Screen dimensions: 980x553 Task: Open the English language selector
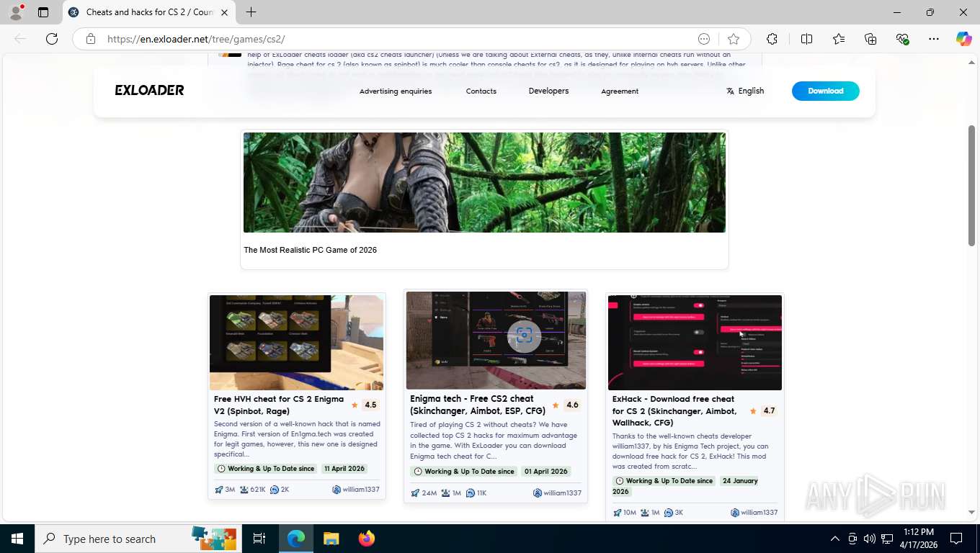[x=745, y=91]
